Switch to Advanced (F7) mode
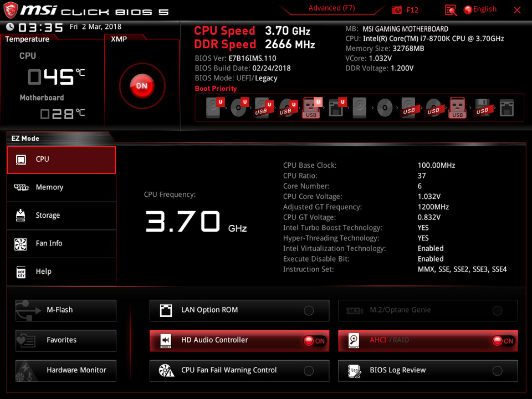The width and height of the screenshot is (532, 399). (x=331, y=8)
